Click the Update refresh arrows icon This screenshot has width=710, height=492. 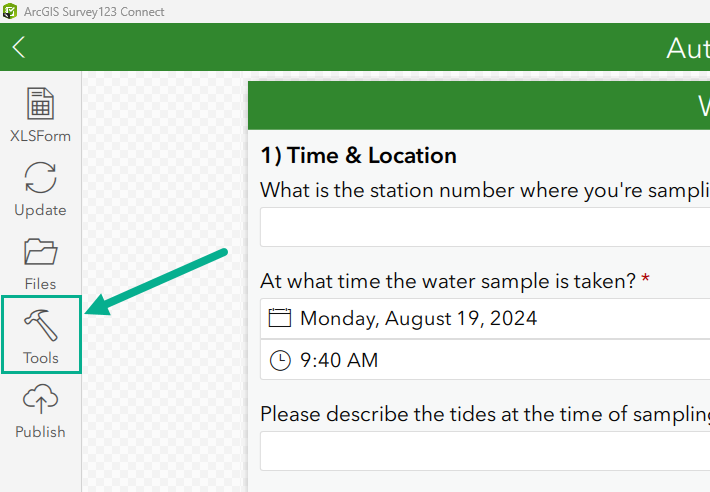[x=40, y=178]
